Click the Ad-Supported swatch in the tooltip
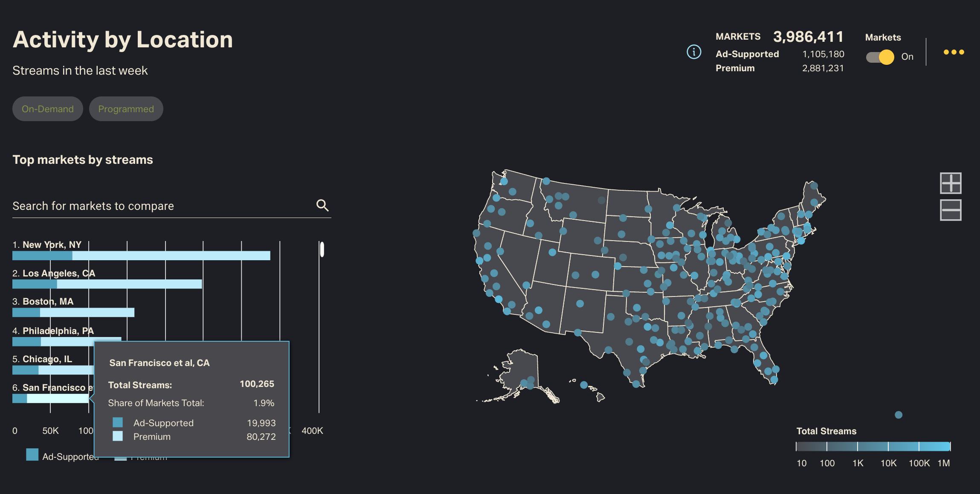 [118, 422]
